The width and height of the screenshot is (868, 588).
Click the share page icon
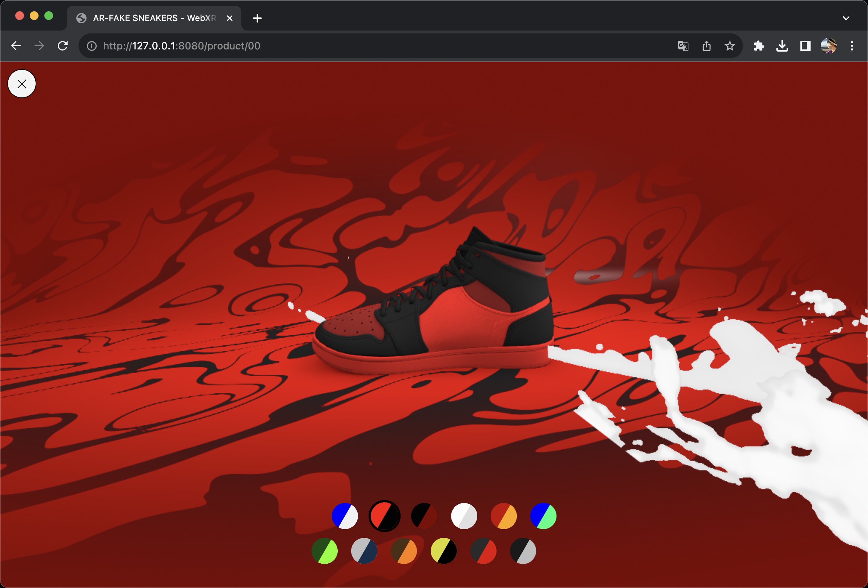(706, 46)
